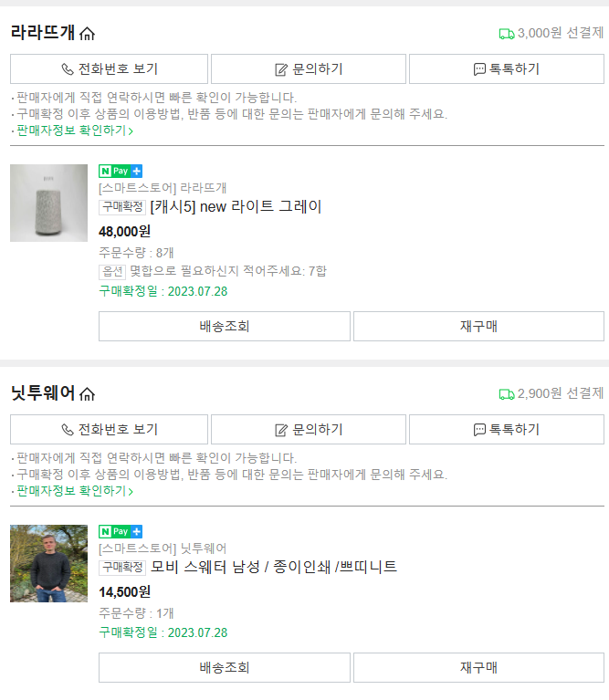Expand 판매자정보 확인하기 for 닛투웨어
The image size is (609, 700).
pyautogui.click(x=75, y=491)
